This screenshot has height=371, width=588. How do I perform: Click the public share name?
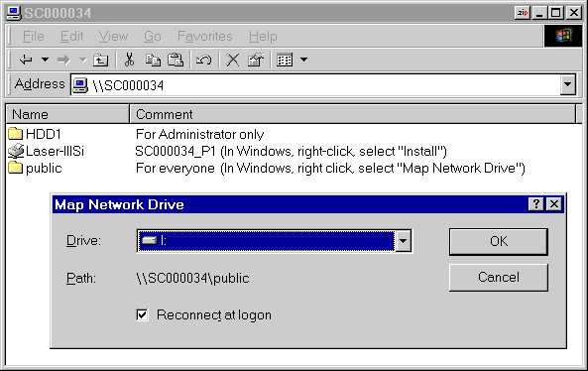[x=44, y=169]
